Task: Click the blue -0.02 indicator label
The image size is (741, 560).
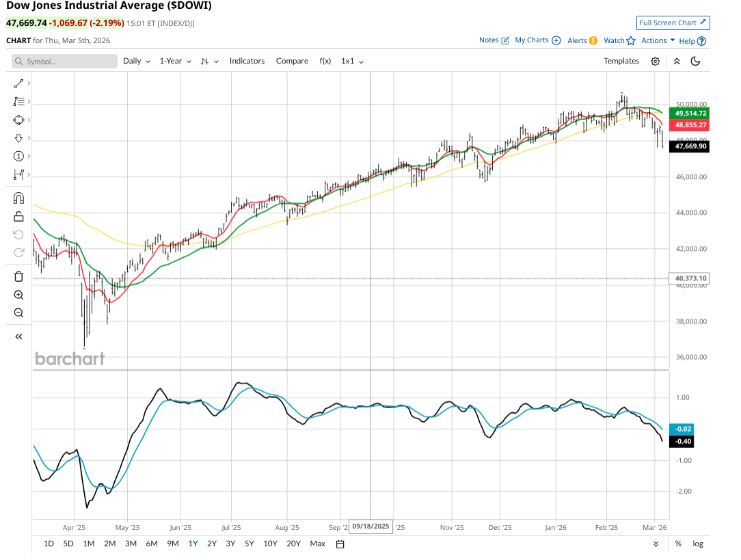Action: pyautogui.click(x=682, y=429)
